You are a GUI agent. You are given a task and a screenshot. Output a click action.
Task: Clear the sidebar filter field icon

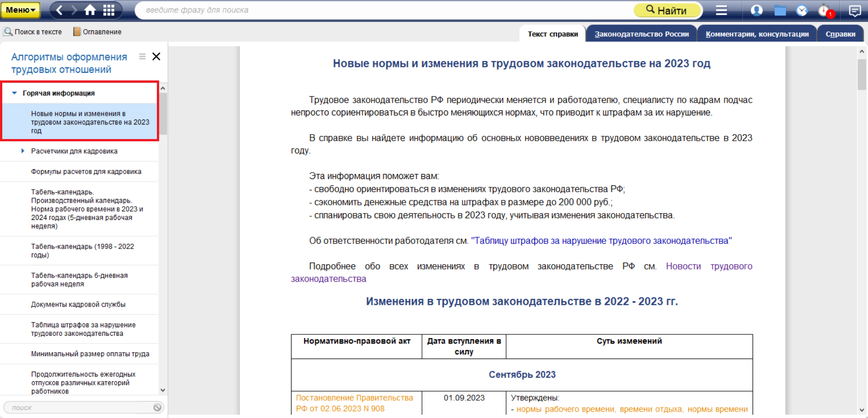pyautogui.click(x=157, y=408)
